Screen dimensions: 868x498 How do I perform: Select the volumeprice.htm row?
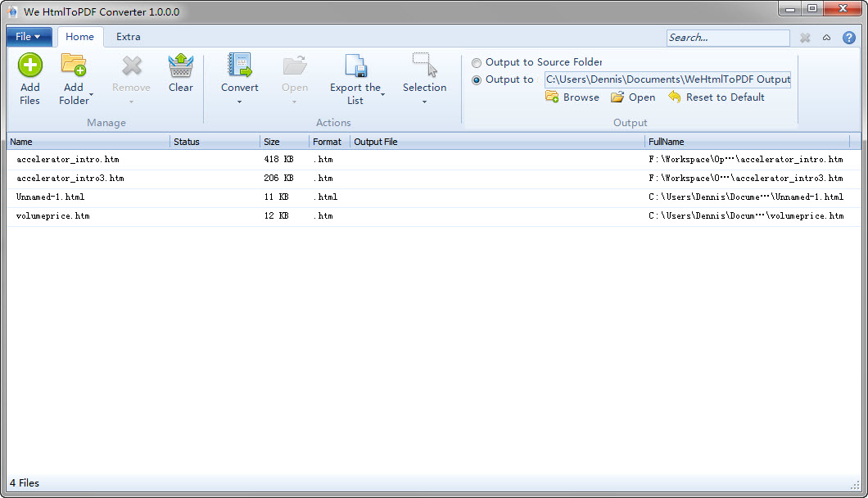(433, 216)
